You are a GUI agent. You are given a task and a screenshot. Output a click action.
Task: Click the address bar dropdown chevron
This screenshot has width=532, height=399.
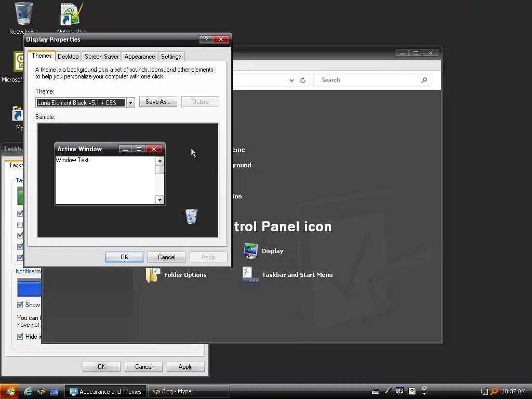(291, 81)
